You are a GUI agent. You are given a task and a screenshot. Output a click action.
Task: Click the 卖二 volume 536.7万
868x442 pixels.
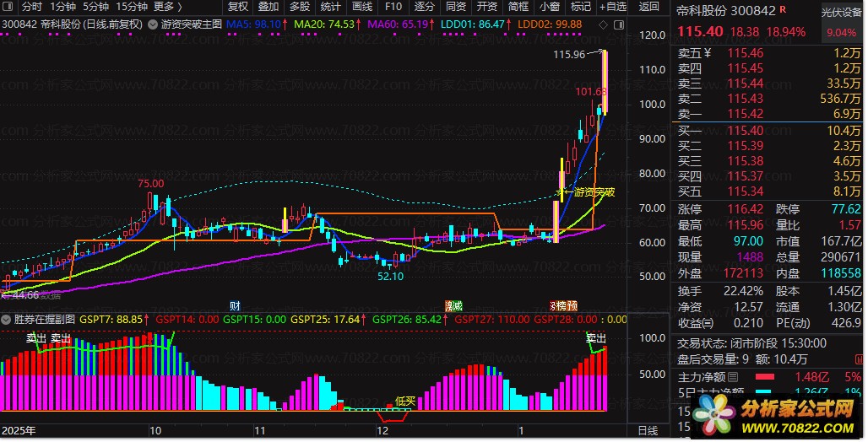pyautogui.click(x=840, y=99)
